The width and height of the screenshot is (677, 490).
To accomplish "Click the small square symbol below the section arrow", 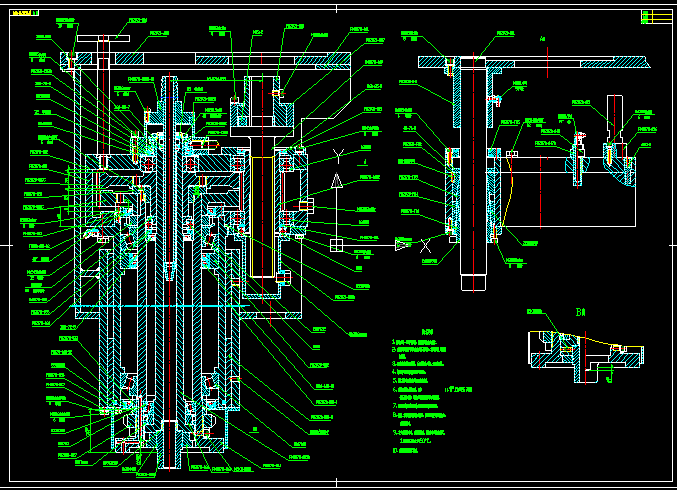I will tap(337, 243).
